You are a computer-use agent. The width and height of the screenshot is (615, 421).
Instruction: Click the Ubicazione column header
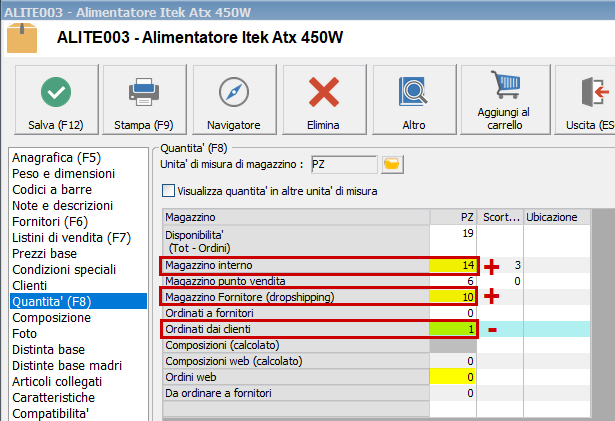pos(557,217)
